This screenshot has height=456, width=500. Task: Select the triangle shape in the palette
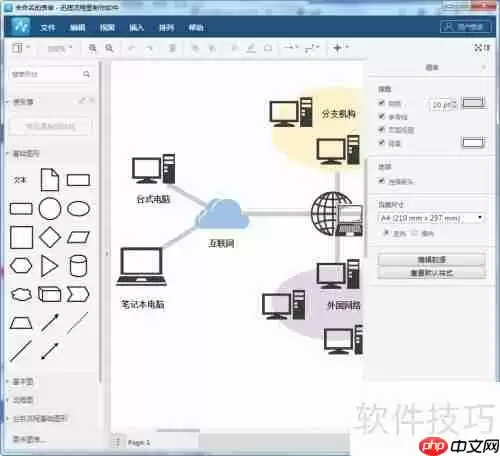pyautogui.click(x=49, y=266)
